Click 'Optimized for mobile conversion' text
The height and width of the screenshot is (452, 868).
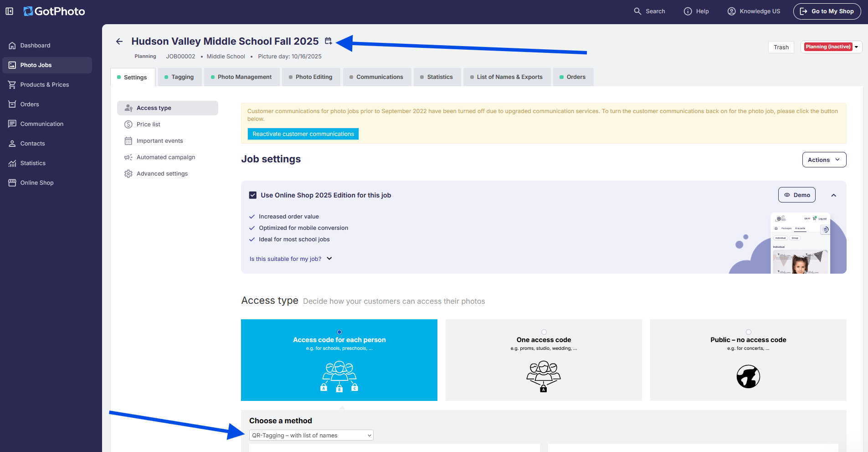(303, 228)
